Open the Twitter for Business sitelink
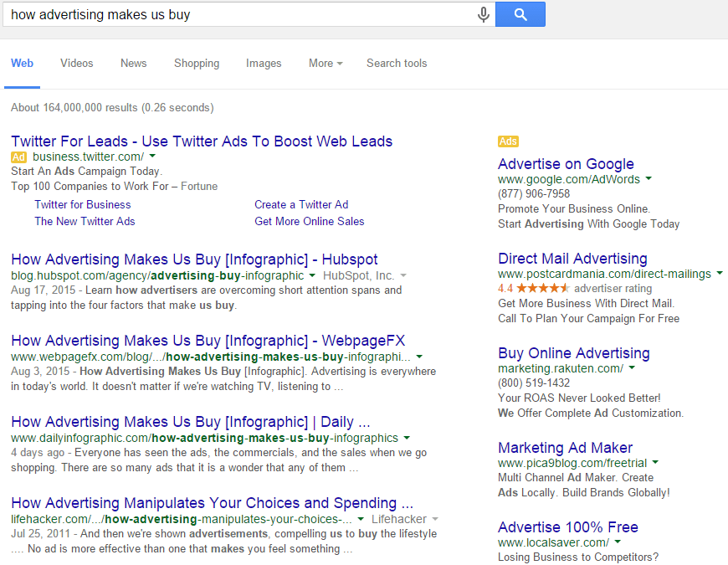 click(83, 205)
